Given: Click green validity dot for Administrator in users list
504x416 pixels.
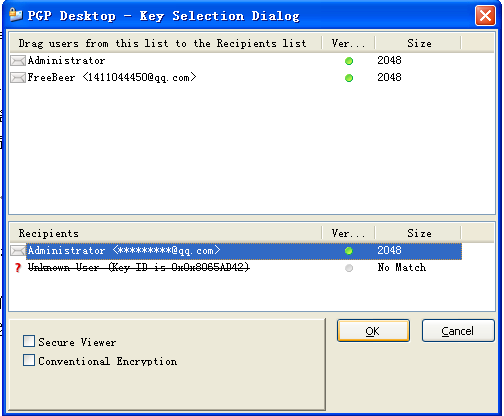Looking at the screenshot, I should pos(349,61).
